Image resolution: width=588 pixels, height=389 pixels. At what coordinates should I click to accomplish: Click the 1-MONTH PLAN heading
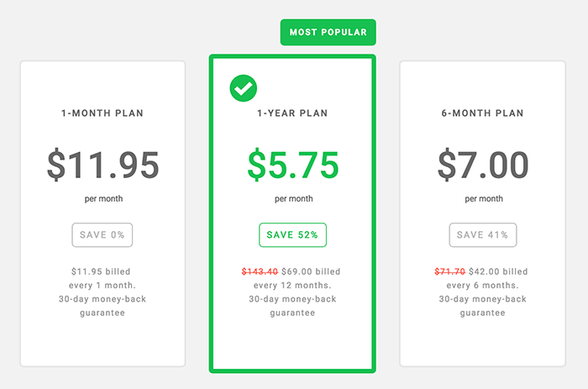point(102,113)
